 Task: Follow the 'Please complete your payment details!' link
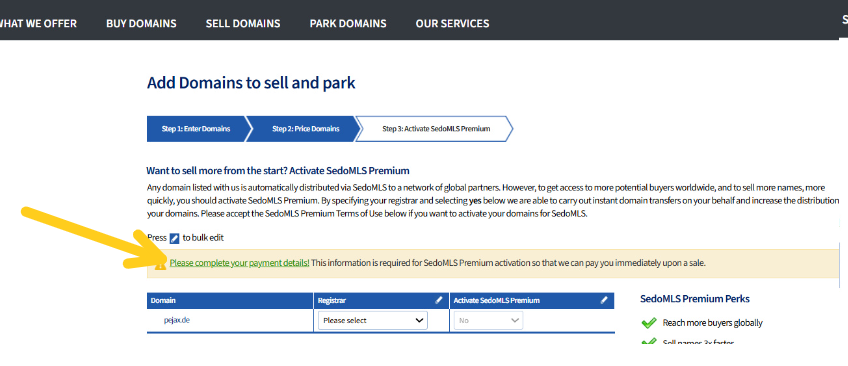[240, 263]
